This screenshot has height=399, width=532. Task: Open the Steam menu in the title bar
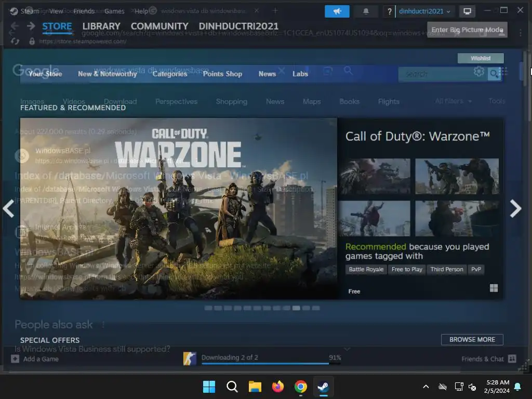click(30, 11)
